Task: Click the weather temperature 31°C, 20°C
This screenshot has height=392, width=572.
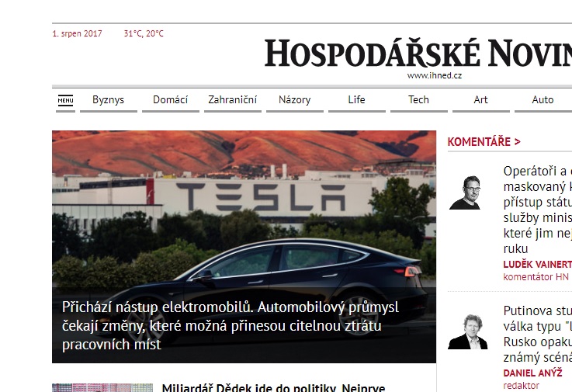Action: pyautogui.click(x=144, y=33)
